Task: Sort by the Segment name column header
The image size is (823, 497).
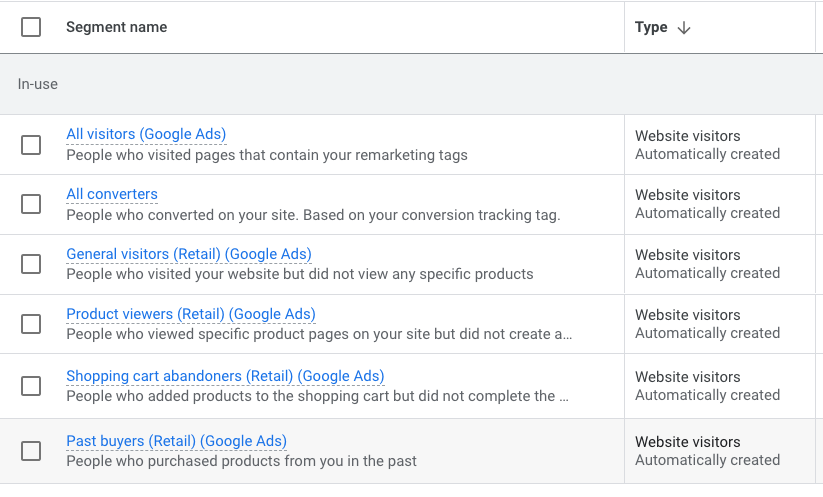Action: [x=117, y=27]
